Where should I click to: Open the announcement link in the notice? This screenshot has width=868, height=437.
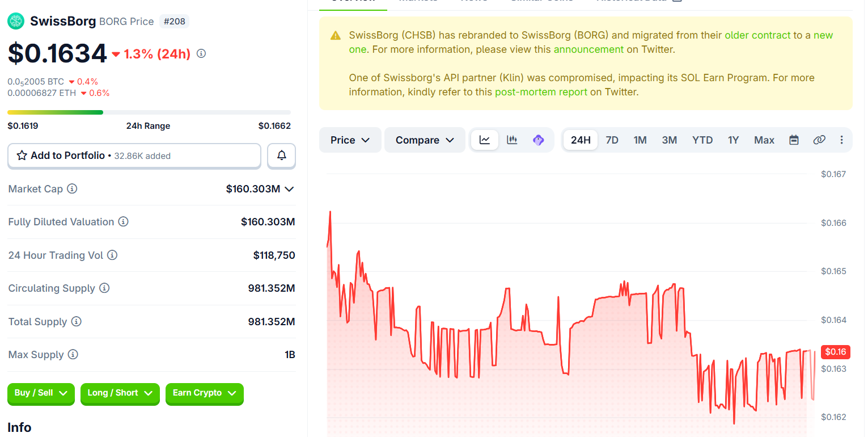point(588,49)
